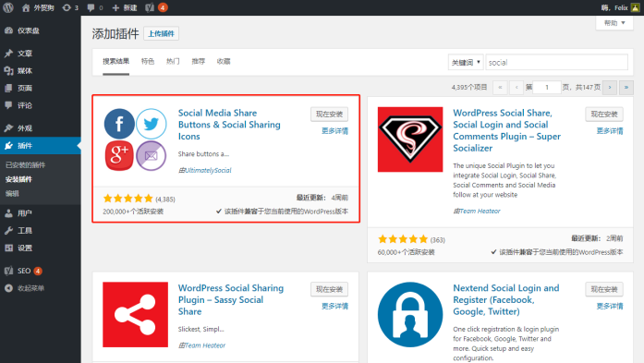Viewport: 644px width, 363px height.
Task: Open the keyword search type dropdown
Action: click(466, 63)
